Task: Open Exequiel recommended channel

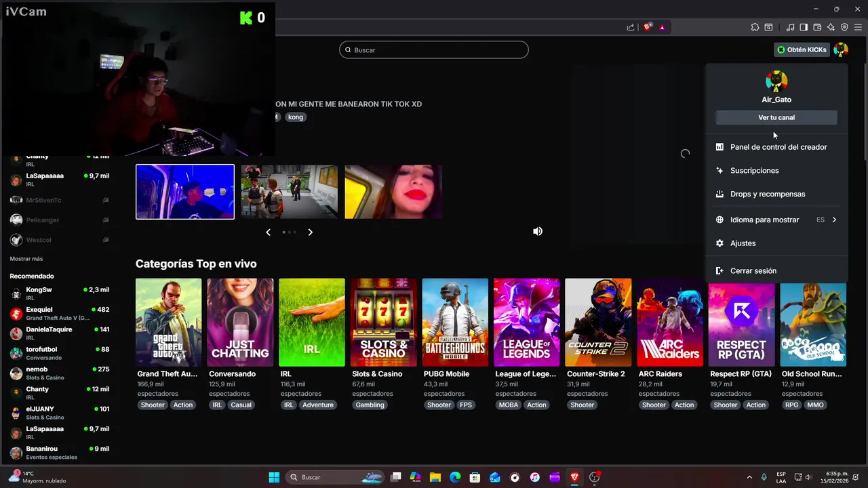Action: [x=60, y=313]
